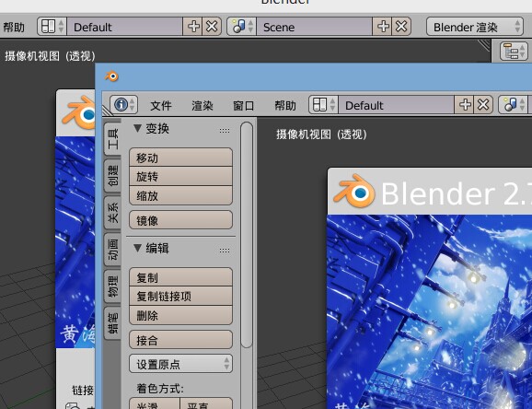Click 摄像机视图 (透视) label in outer viewport
The height and width of the screenshot is (409, 532).
pos(50,56)
